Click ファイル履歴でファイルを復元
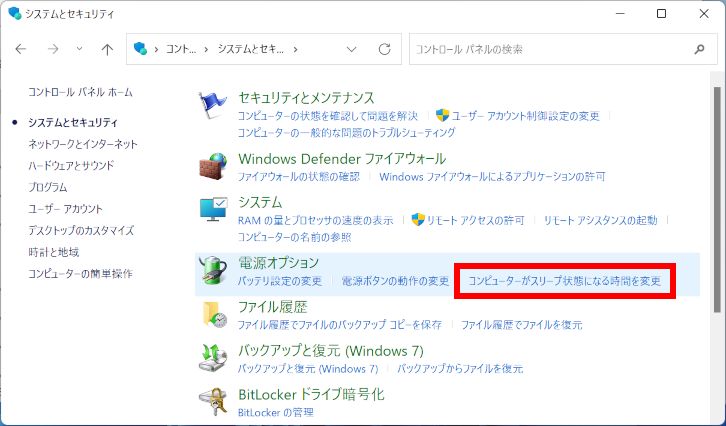This screenshot has width=726, height=426. [x=522, y=325]
